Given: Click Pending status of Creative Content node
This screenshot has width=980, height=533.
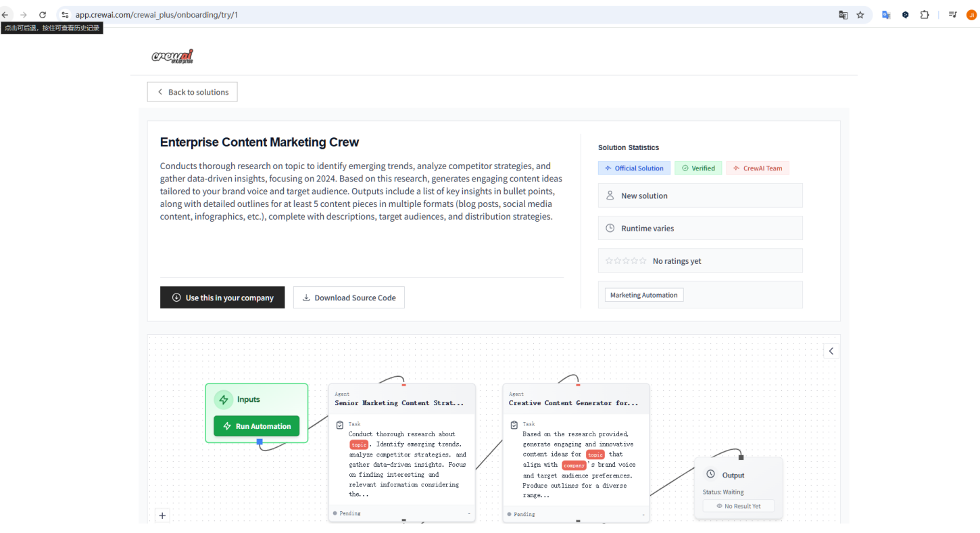Looking at the screenshot, I should (x=521, y=514).
